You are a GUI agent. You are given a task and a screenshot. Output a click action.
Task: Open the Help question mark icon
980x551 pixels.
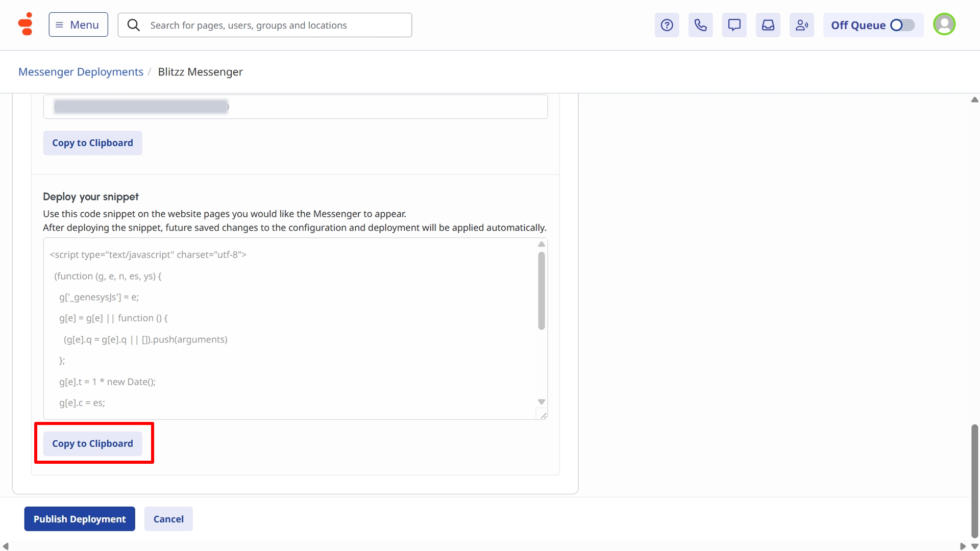(x=667, y=25)
